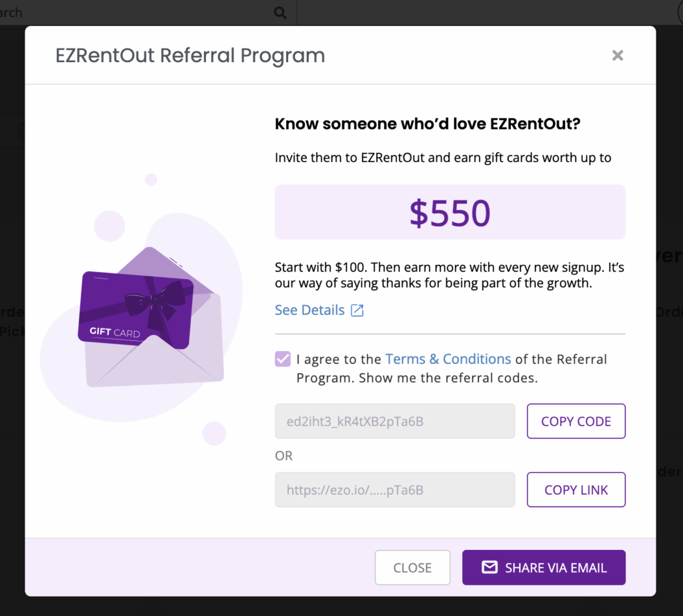Click the magnifying glass search icon
Screen dimensions: 683x616
[x=280, y=13]
